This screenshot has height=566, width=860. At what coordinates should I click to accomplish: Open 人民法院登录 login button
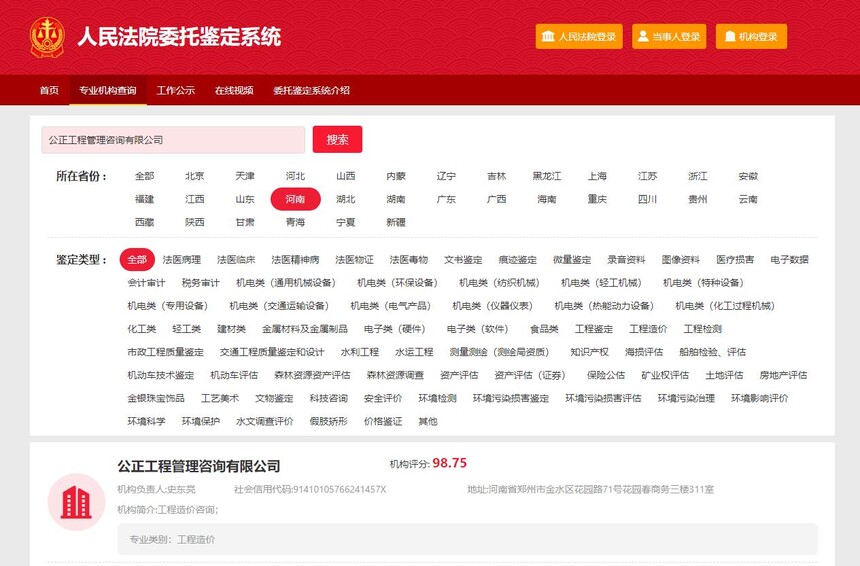[579, 37]
